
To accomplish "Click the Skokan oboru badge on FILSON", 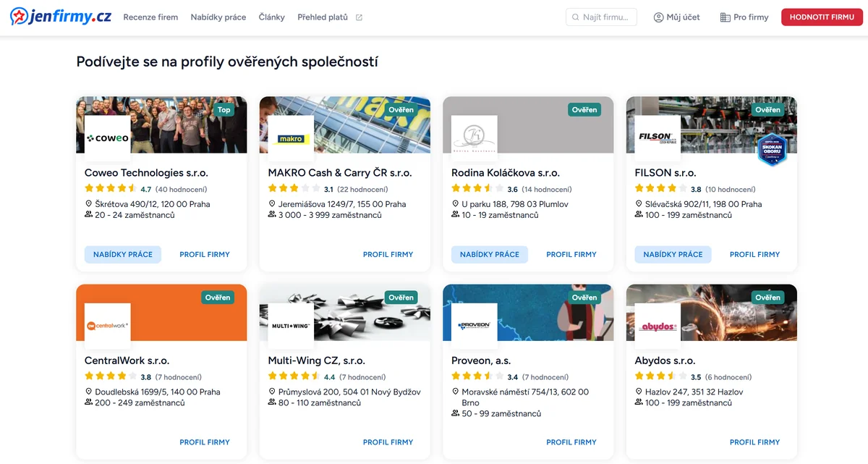I will click(772, 149).
